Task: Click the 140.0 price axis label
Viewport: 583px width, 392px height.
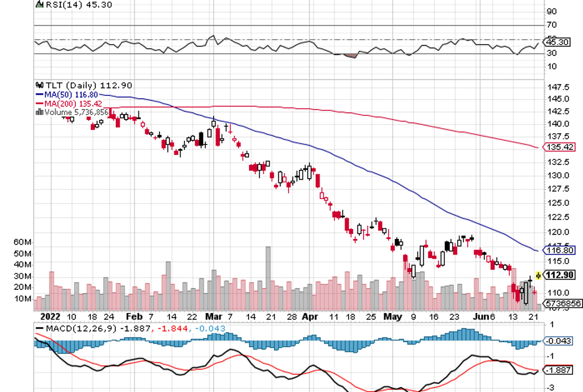Action: click(x=559, y=124)
